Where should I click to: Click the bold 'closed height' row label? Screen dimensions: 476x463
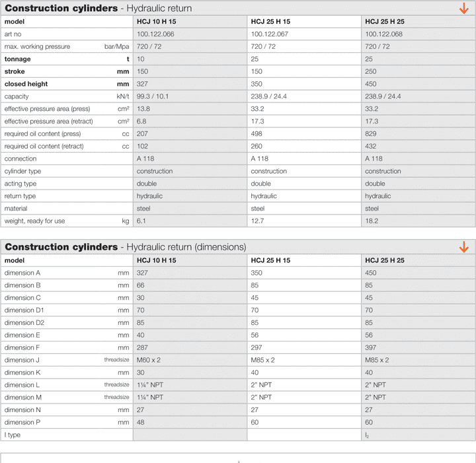click(x=26, y=84)
